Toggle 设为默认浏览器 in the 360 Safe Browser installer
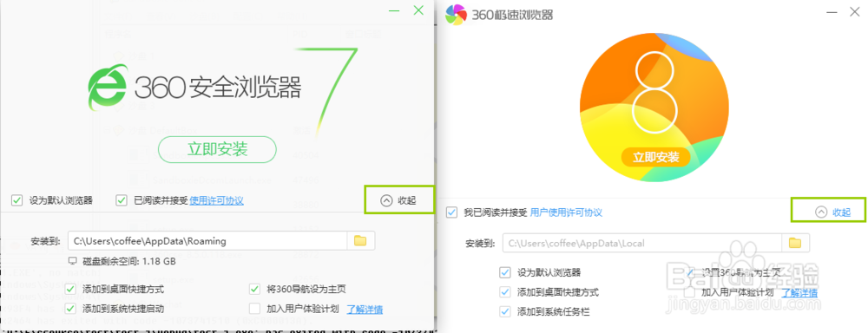The height and width of the screenshot is (333, 868). click(17, 200)
